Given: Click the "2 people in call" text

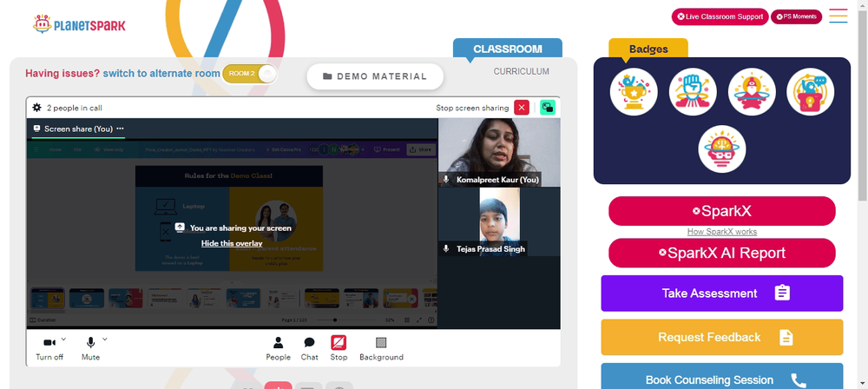Looking at the screenshot, I should 74,108.
